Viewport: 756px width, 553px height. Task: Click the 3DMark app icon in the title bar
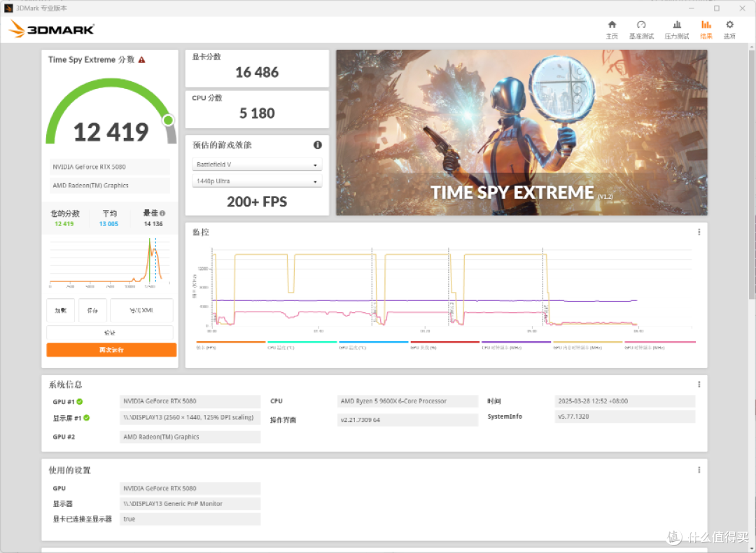[x=8, y=8]
